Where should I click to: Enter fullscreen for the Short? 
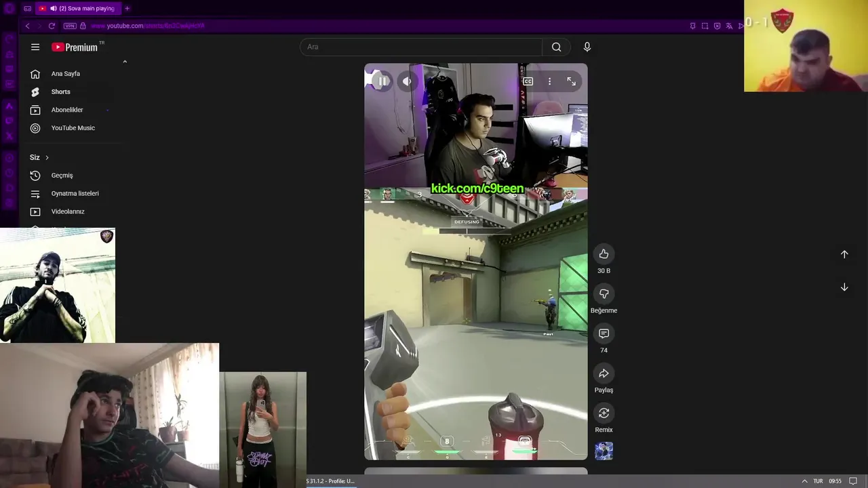[571, 81]
